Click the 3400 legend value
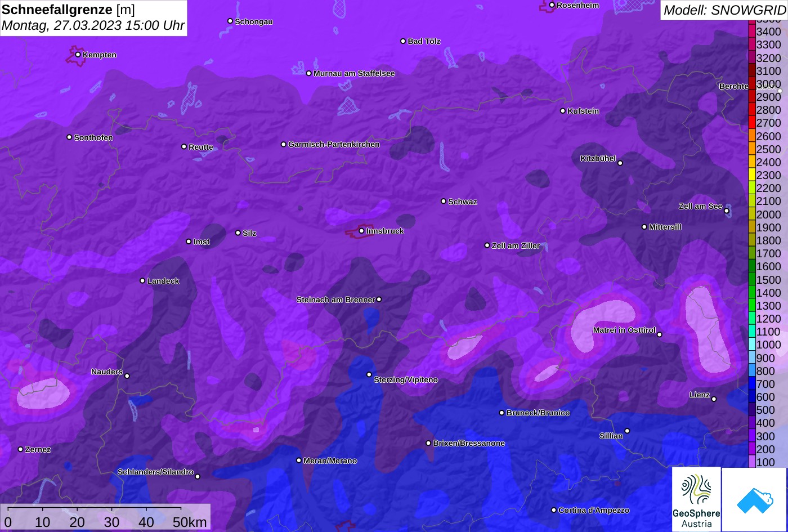Viewport: 788px width, 532px height. click(768, 32)
